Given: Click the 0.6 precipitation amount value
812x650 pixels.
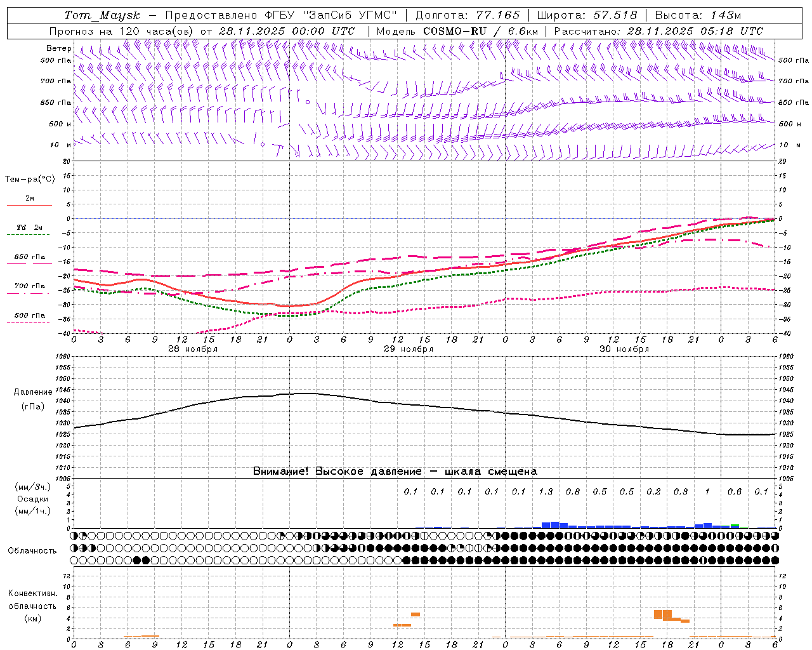Looking at the screenshot, I should [x=735, y=491].
